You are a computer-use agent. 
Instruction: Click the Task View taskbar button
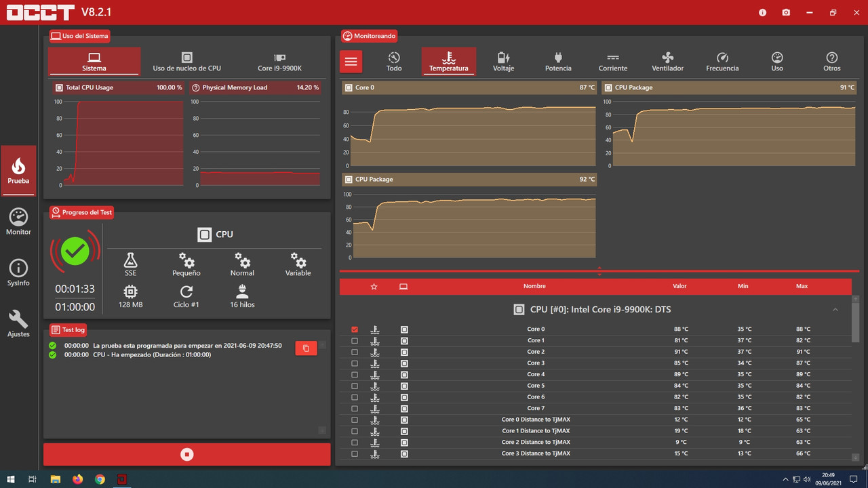(33, 479)
